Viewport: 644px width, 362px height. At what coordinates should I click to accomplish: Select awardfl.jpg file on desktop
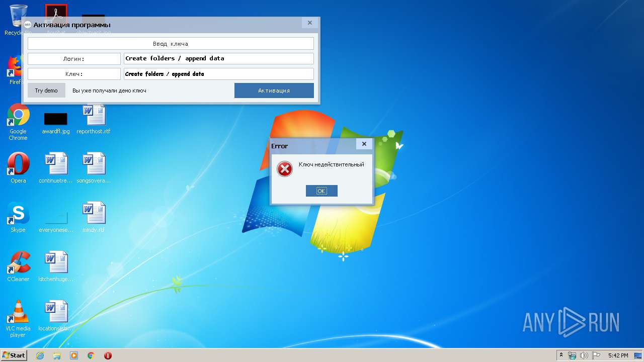tap(56, 123)
